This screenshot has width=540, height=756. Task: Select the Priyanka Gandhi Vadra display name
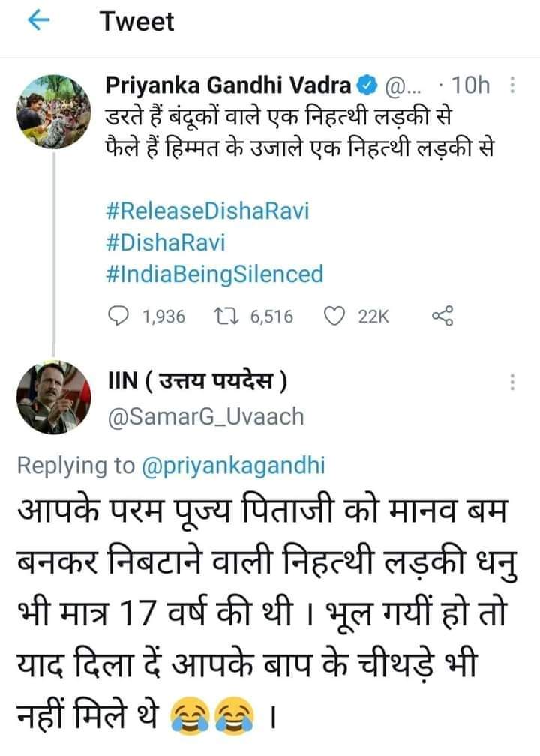(x=228, y=85)
